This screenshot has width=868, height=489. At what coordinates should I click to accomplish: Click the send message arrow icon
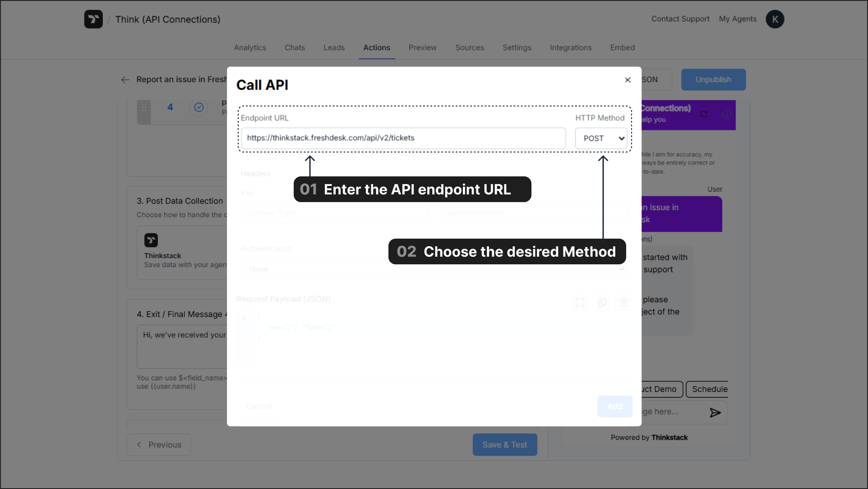click(715, 412)
